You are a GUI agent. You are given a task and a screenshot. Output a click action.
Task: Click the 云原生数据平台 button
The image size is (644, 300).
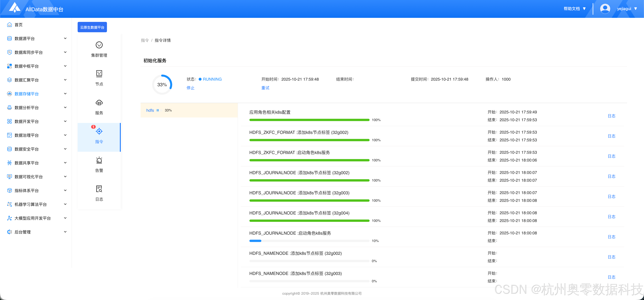pos(92,27)
